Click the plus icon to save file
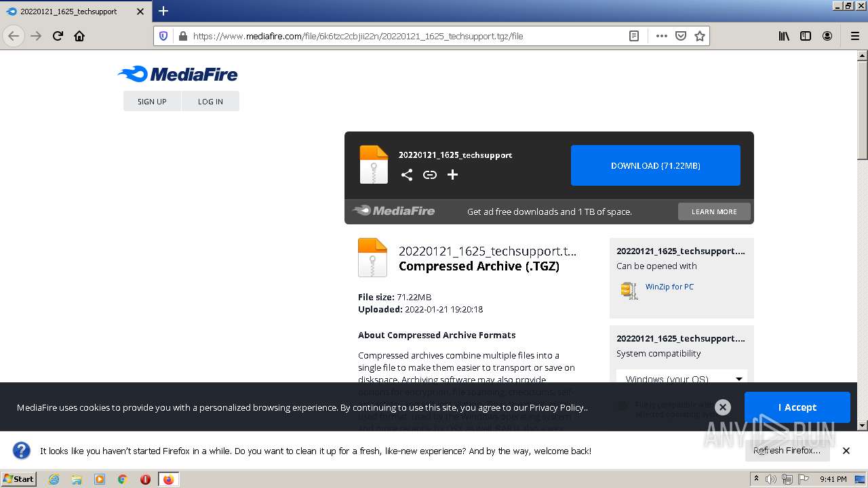The image size is (868, 488). [x=452, y=175]
